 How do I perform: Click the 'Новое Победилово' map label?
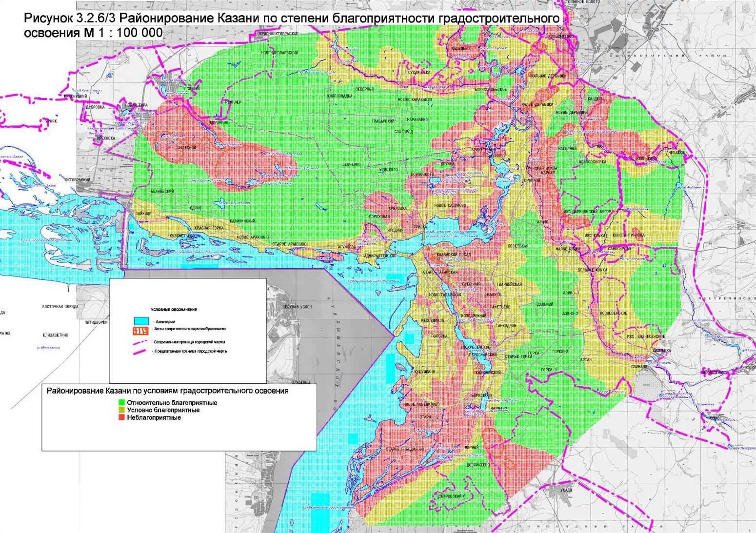point(422,404)
